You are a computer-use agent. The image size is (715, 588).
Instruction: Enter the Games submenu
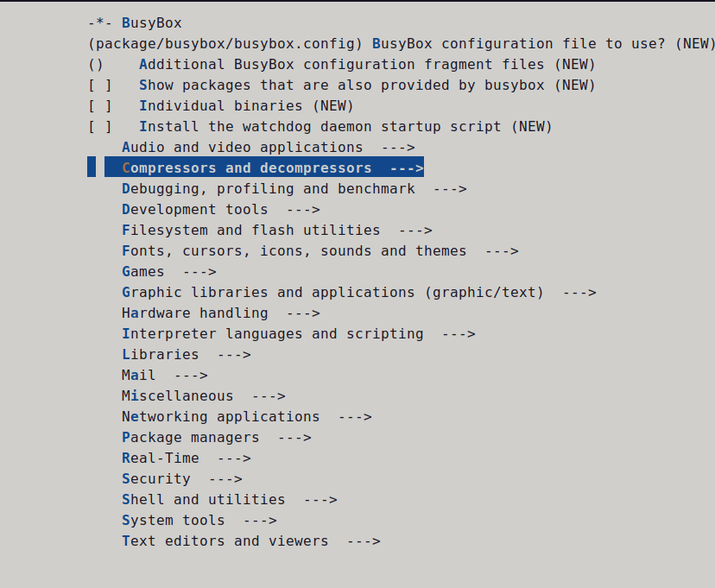169,272
